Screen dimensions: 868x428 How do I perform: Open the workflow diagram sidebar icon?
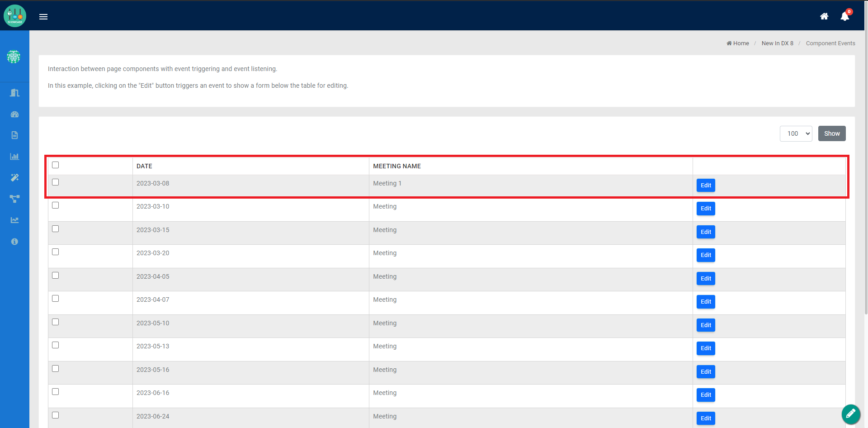14,199
